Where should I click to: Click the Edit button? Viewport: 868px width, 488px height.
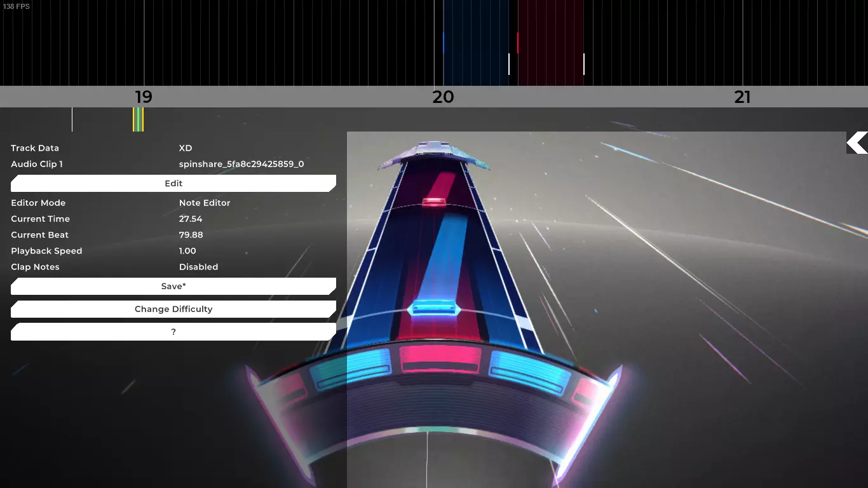pyautogui.click(x=173, y=183)
